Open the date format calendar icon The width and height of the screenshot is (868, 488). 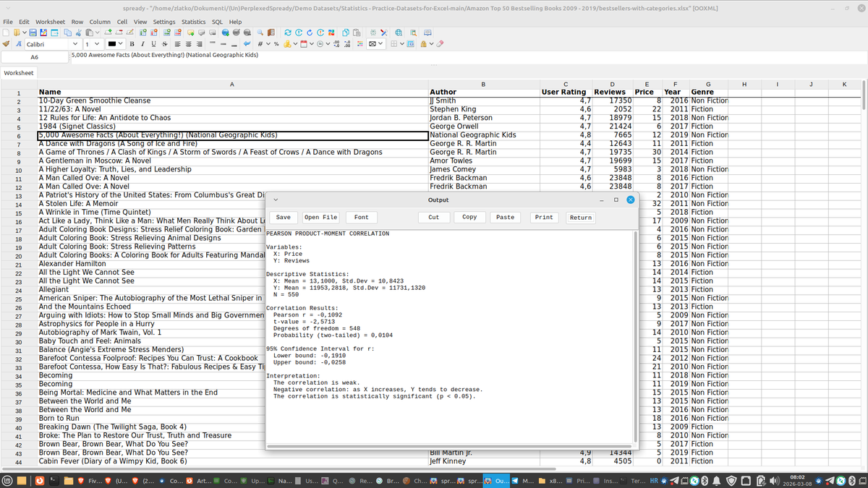point(304,44)
